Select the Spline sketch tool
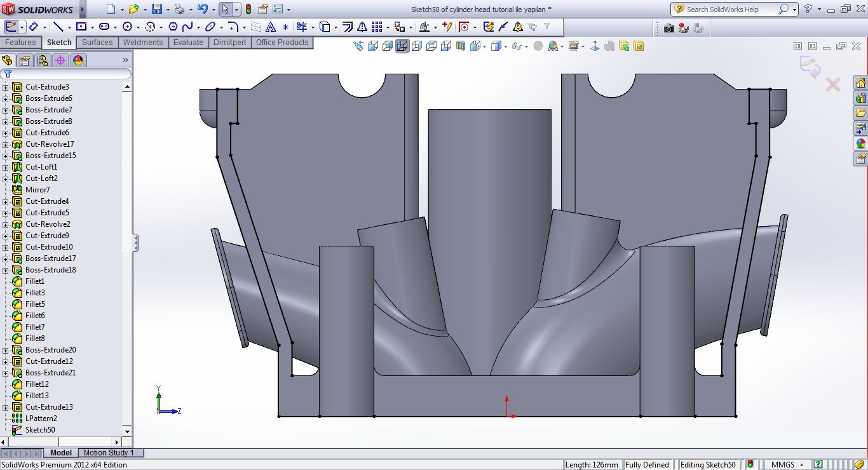Viewport: 868px width, 470px height. [x=187, y=27]
